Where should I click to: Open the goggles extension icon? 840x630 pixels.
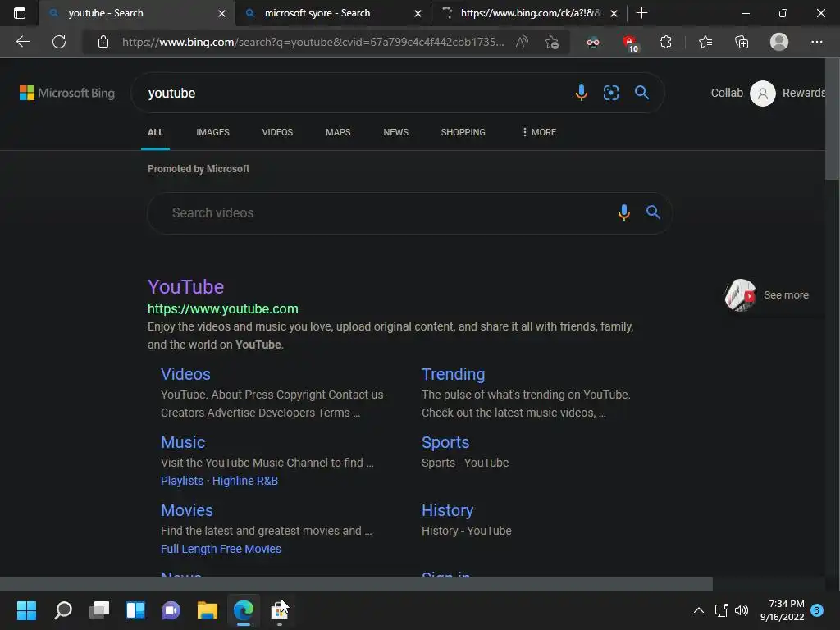(592, 42)
